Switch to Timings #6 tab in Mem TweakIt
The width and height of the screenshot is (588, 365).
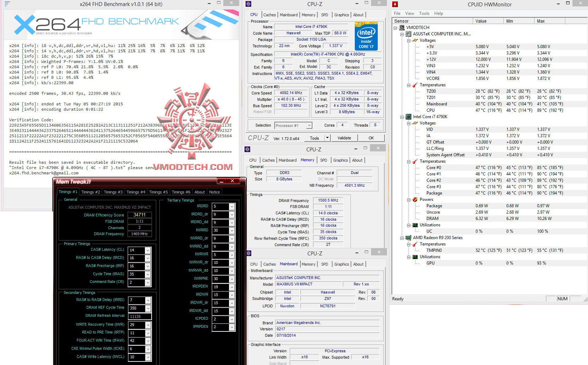point(181,192)
